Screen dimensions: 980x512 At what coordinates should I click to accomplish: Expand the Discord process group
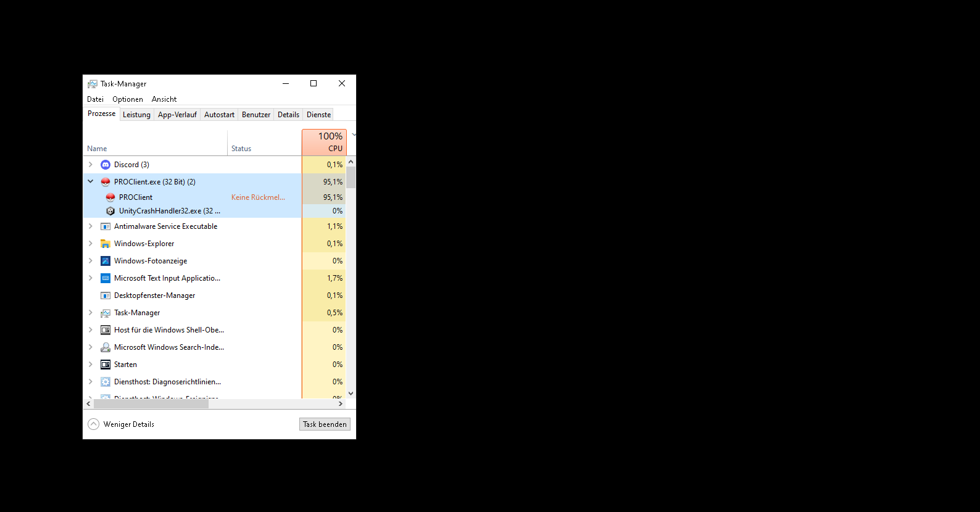pyautogui.click(x=91, y=165)
